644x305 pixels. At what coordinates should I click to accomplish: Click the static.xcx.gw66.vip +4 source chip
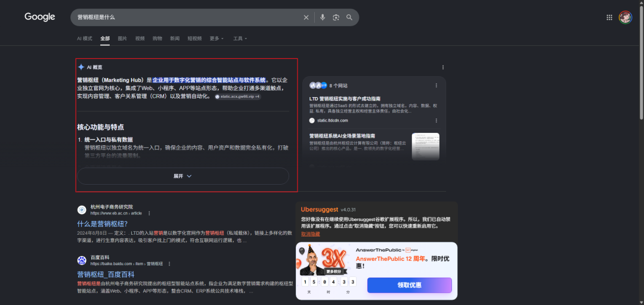pyautogui.click(x=238, y=97)
